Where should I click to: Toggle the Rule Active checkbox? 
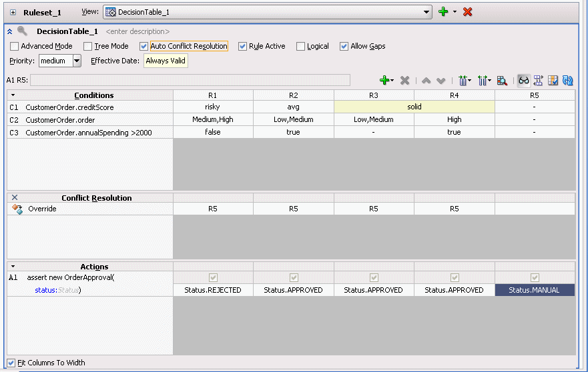coord(242,47)
